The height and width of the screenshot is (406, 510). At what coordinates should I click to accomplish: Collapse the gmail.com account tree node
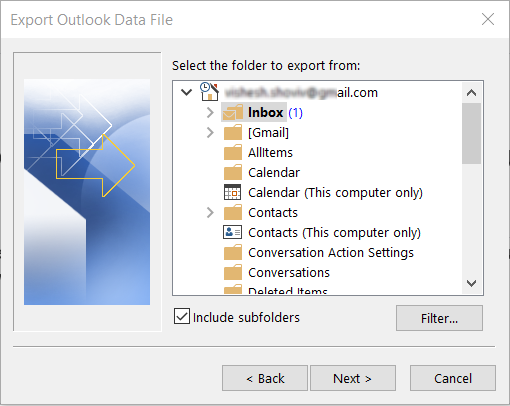coord(186,92)
